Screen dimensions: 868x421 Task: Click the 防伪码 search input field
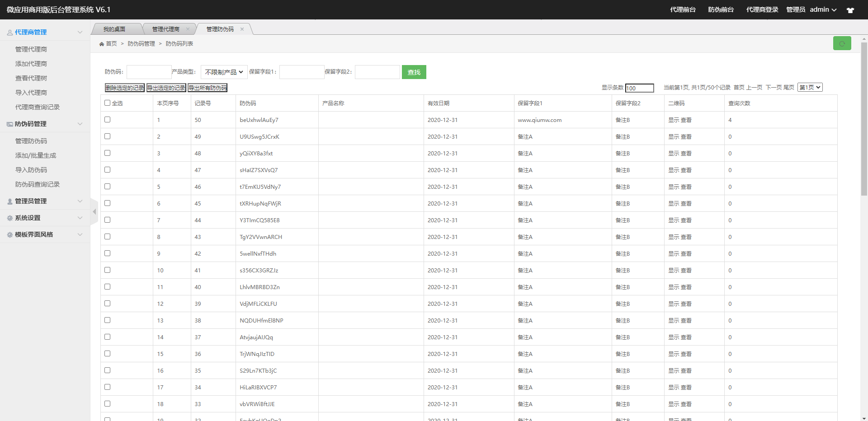pyautogui.click(x=149, y=72)
